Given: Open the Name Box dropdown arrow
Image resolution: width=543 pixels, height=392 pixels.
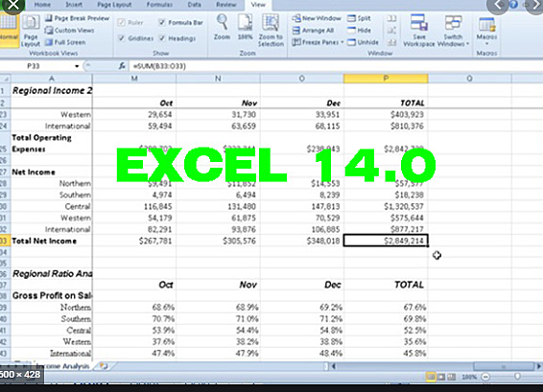Looking at the screenshot, I should click(77, 66).
